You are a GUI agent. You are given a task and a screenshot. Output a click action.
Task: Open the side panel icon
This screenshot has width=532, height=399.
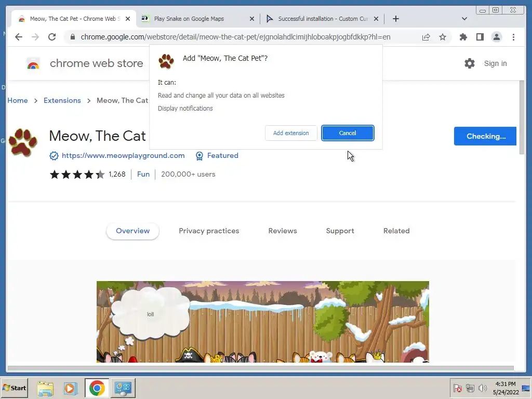point(480,37)
